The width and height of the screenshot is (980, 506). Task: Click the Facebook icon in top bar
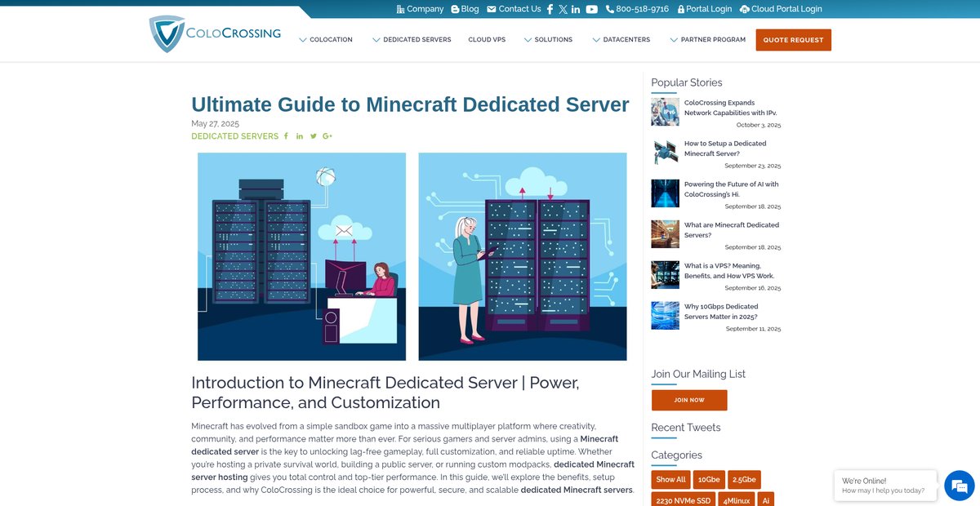pos(550,9)
